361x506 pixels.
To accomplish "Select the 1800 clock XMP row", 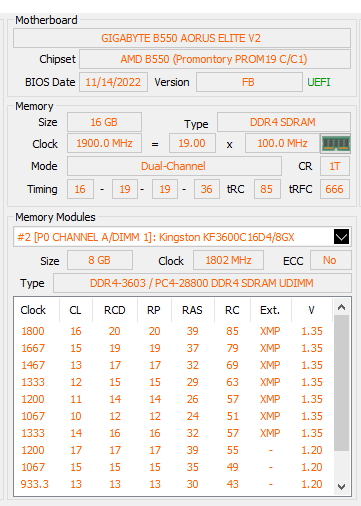I will point(173,331).
